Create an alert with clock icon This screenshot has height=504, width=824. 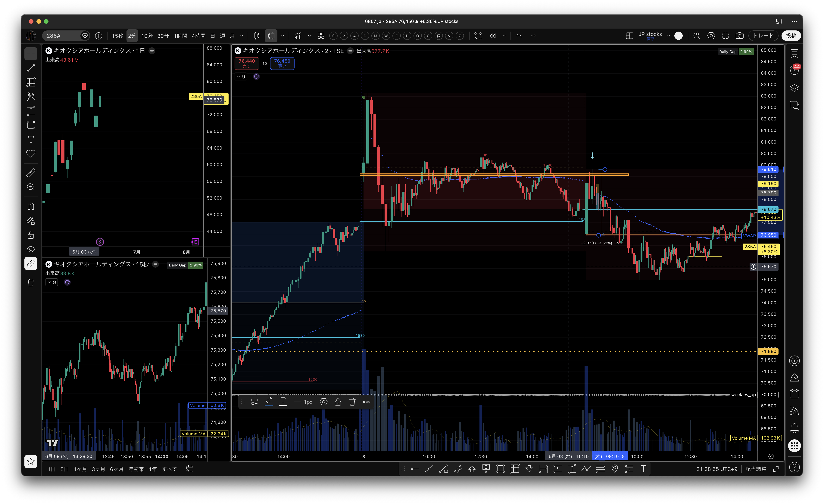[x=478, y=36]
